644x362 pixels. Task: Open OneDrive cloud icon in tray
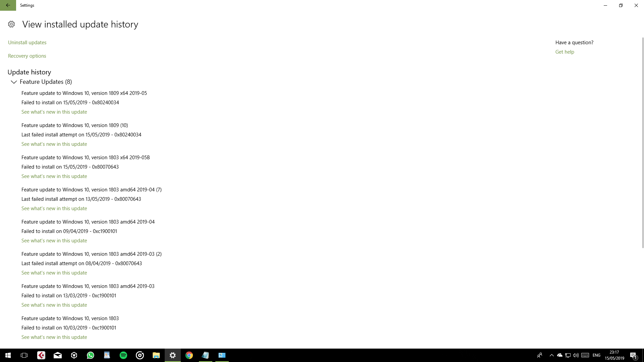(x=560, y=355)
